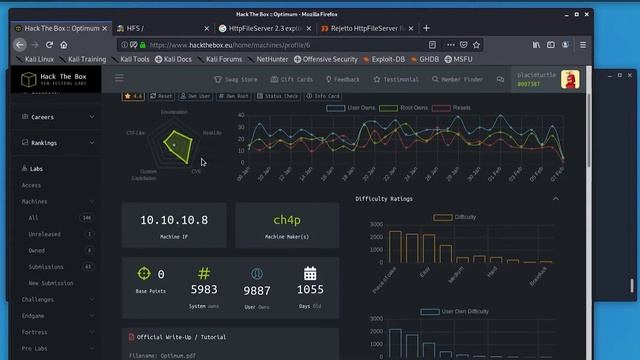Switch to HttpFileServer 2.3 exploit tab

265,28
